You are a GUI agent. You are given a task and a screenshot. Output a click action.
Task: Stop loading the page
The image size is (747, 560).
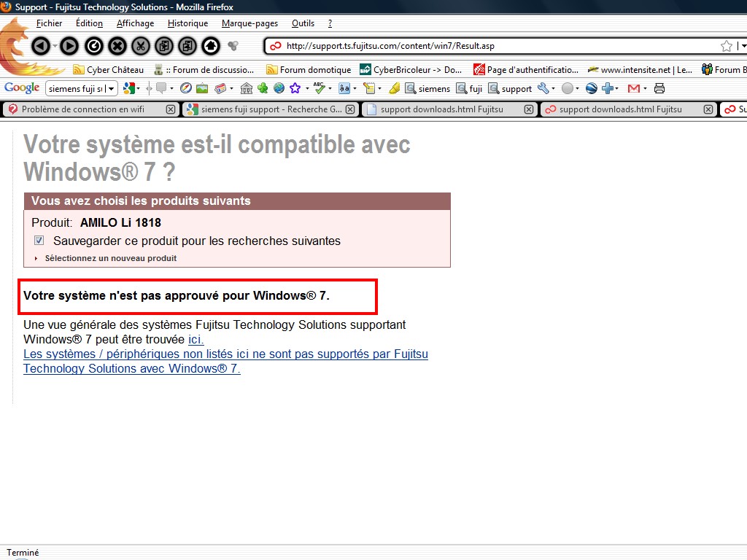click(x=117, y=46)
